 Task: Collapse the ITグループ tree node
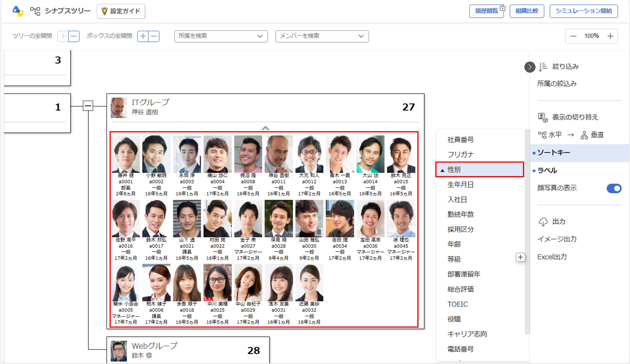coord(88,106)
